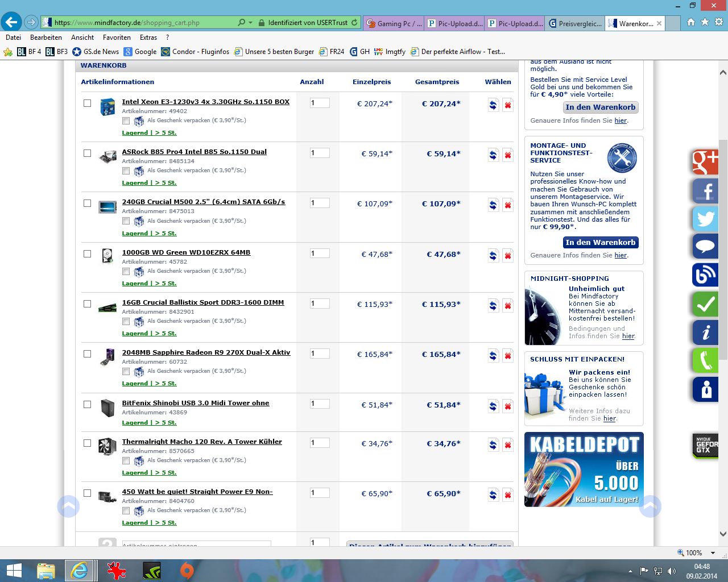Image resolution: width=728 pixels, height=582 pixels.
Task: Open the Datei menu
Action: pyautogui.click(x=13, y=38)
